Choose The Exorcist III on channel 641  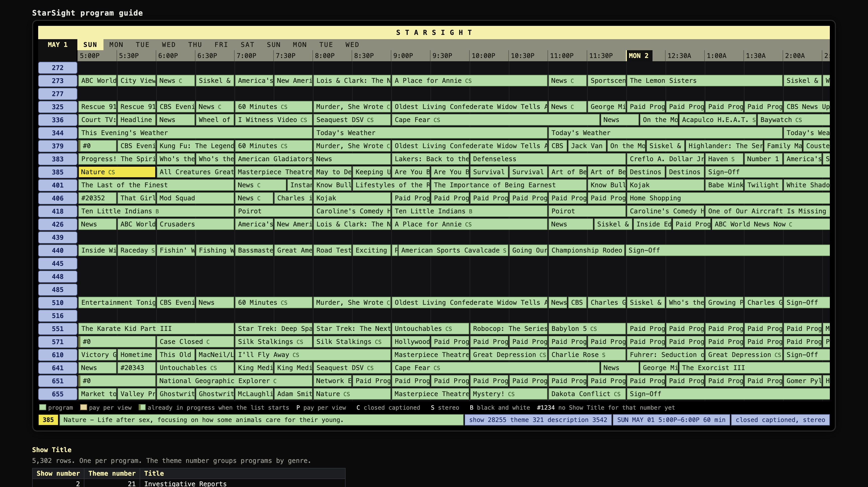tap(754, 368)
